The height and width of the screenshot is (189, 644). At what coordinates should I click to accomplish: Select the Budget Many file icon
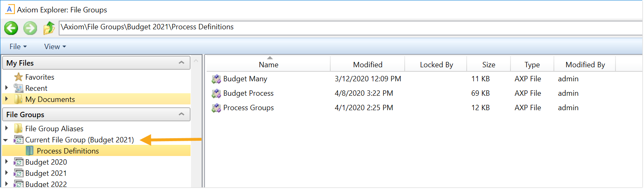(x=216, y=79)
